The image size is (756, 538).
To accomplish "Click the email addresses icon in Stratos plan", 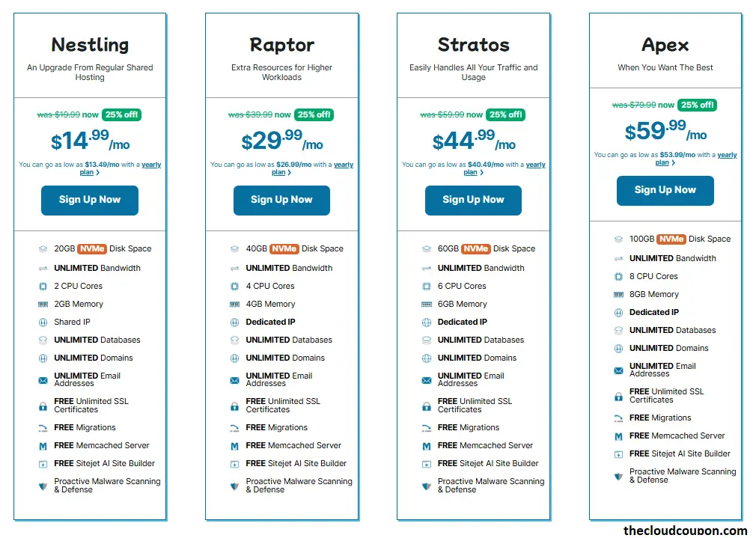I will point(427,379).
